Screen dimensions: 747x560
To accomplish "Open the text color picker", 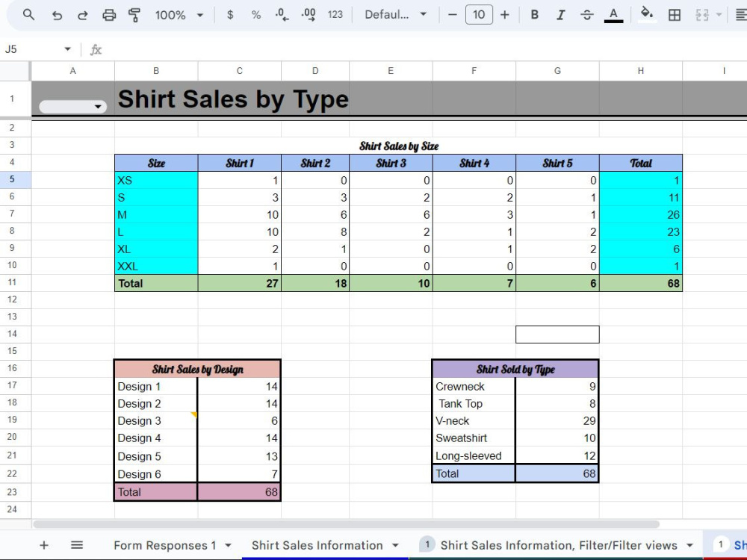I will 613,15.
